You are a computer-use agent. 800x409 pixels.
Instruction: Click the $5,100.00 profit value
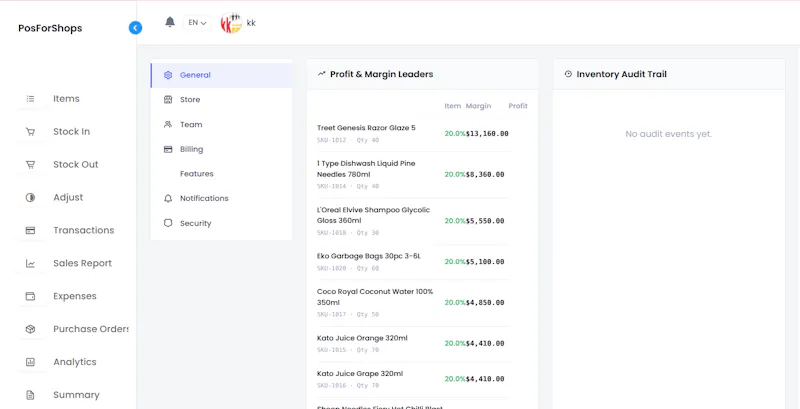click(485, 262)
